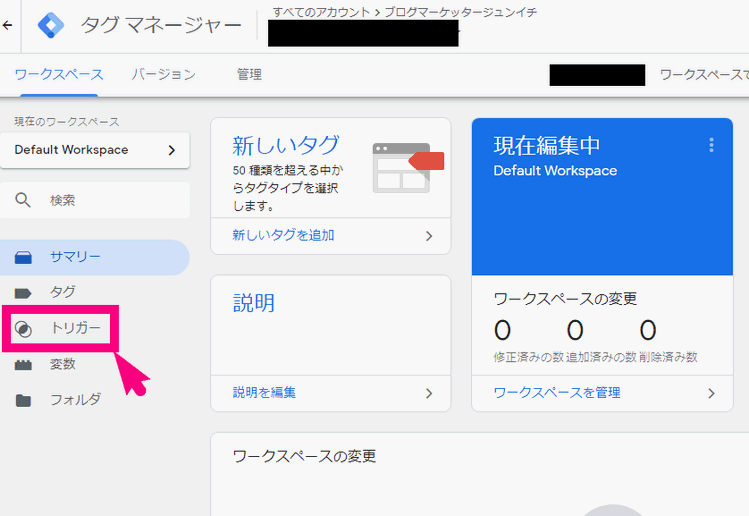Image resolution: width=749 pixels, height=516 pixels.
Task: Click the 新しいタグ heading
Action: pyautogui.click(x=286, y=145)
